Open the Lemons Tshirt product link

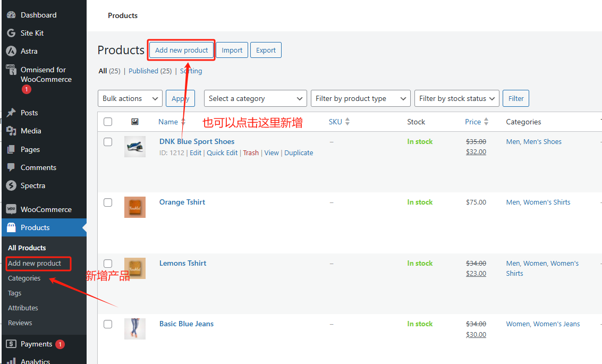click(x=182, y=263)
